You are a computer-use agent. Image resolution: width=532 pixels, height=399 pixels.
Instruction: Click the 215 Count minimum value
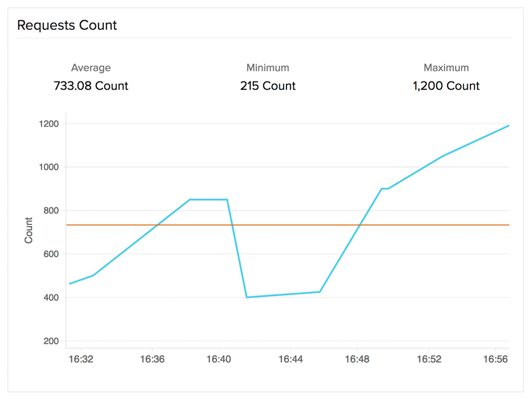tap(268, 86)
